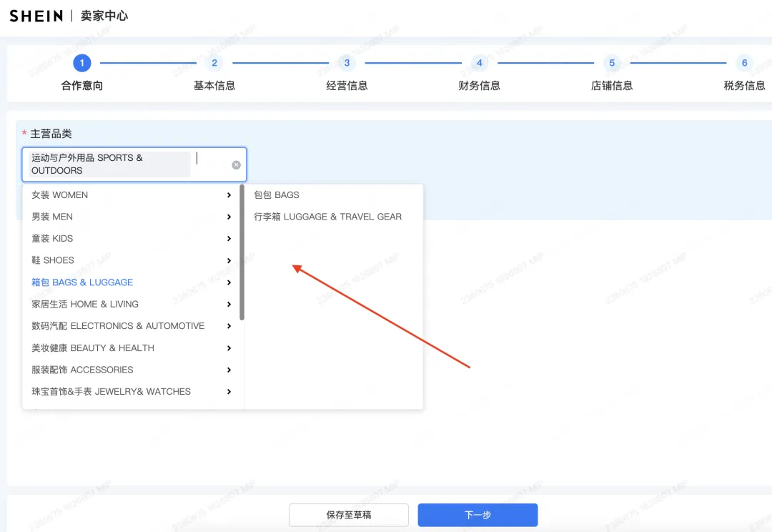Click the SHEIN logo
The width and height of the screenshot is (772, 532).
point(36,15)
